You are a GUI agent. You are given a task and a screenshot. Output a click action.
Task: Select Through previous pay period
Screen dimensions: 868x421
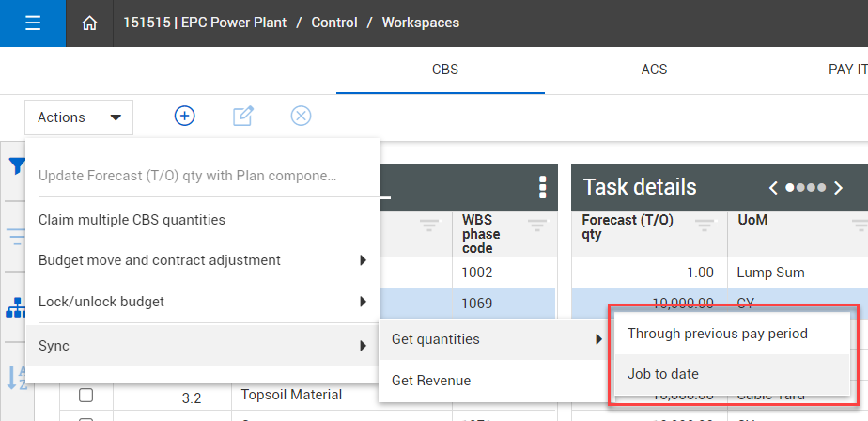click(718, 334)
